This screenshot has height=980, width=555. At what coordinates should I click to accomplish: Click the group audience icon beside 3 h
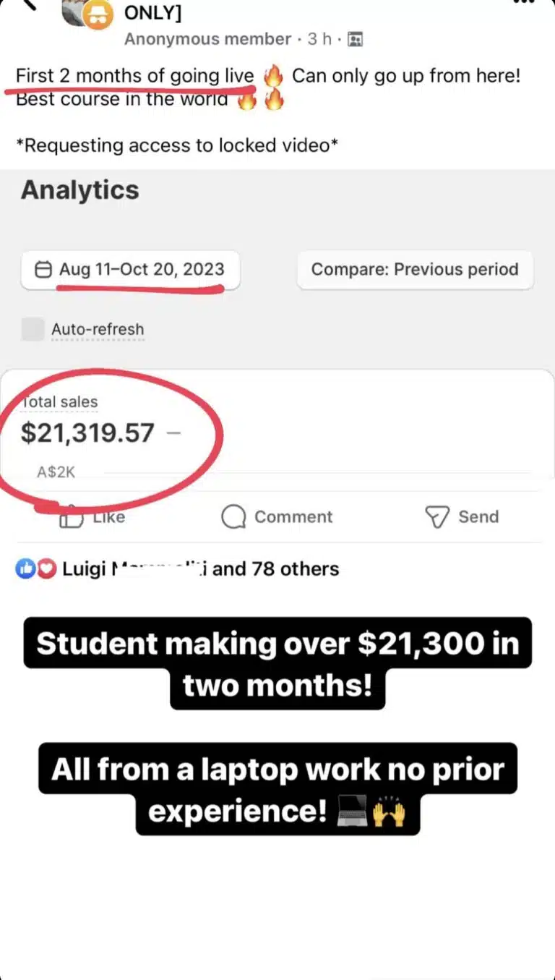pyautogui.click(x=355, y=39)
